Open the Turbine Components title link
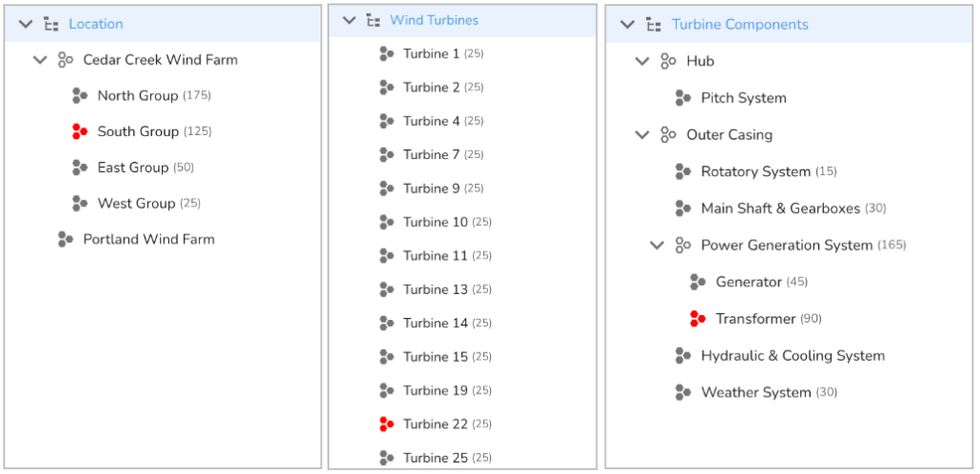The image size is (980, 474). 740,25
